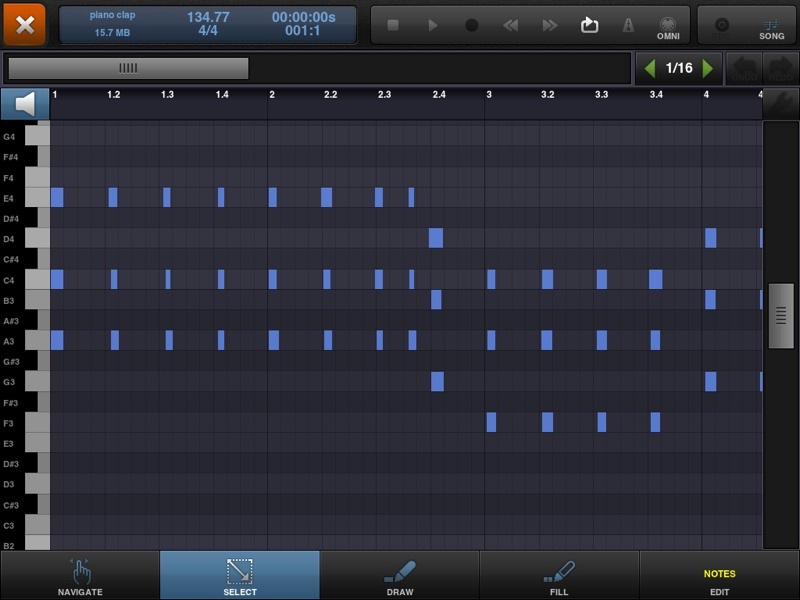Click bar 3 marker on the ruler
The height and width of the screenshot is (600, 800).
pyautogui.click(x=489, y=94)
